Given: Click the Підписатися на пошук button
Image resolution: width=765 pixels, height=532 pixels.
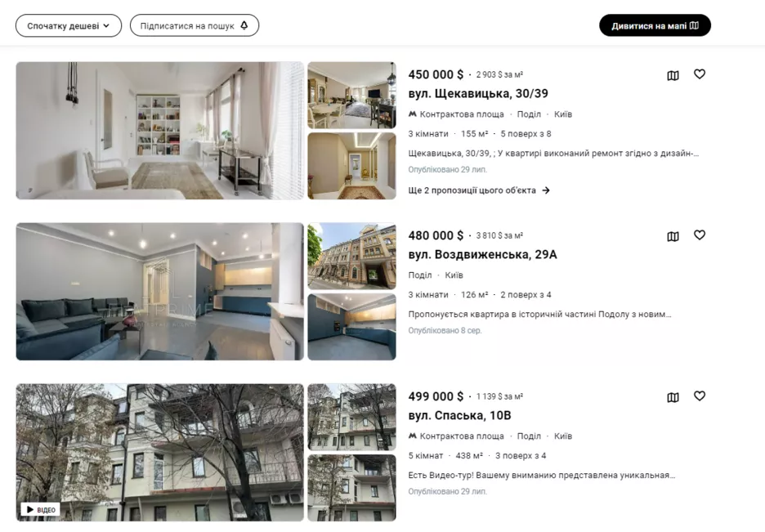Looking at the screenshot, I should pos(195,26).
